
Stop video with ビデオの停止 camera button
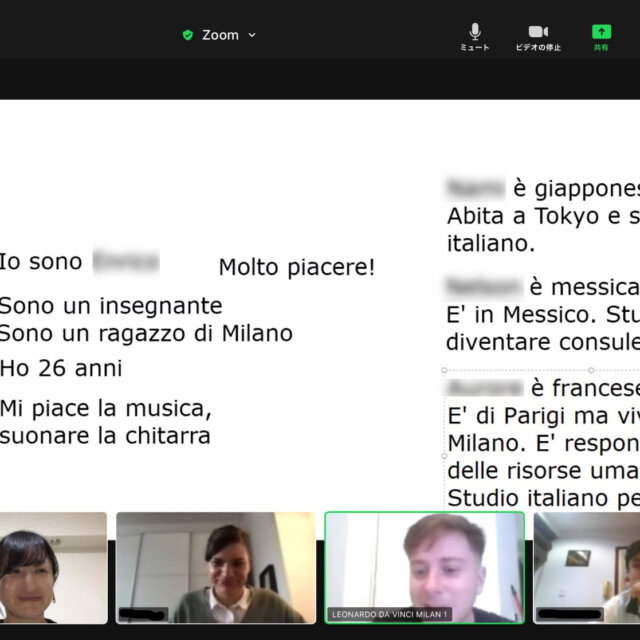pos(538,37)
